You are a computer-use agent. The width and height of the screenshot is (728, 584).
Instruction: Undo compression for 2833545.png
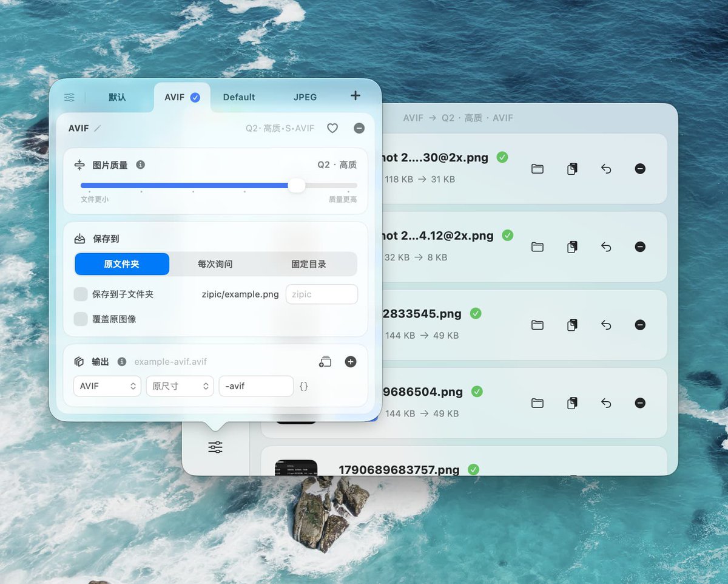606,325
